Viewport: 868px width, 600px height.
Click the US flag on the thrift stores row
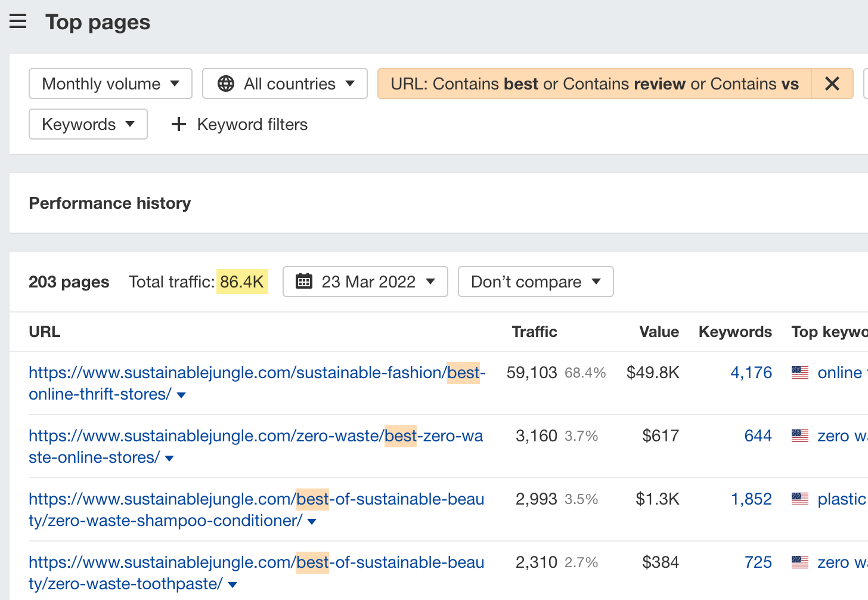click(799, 372)
